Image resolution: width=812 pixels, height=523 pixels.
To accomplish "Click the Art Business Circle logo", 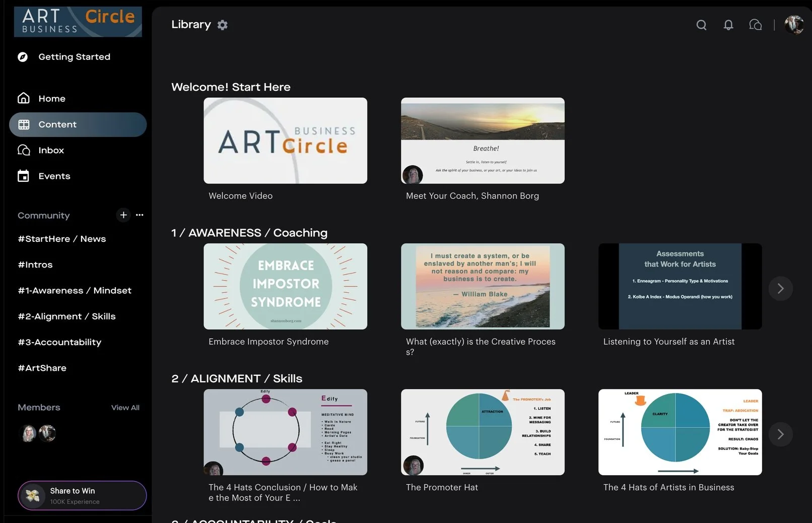I will [78, 22].
